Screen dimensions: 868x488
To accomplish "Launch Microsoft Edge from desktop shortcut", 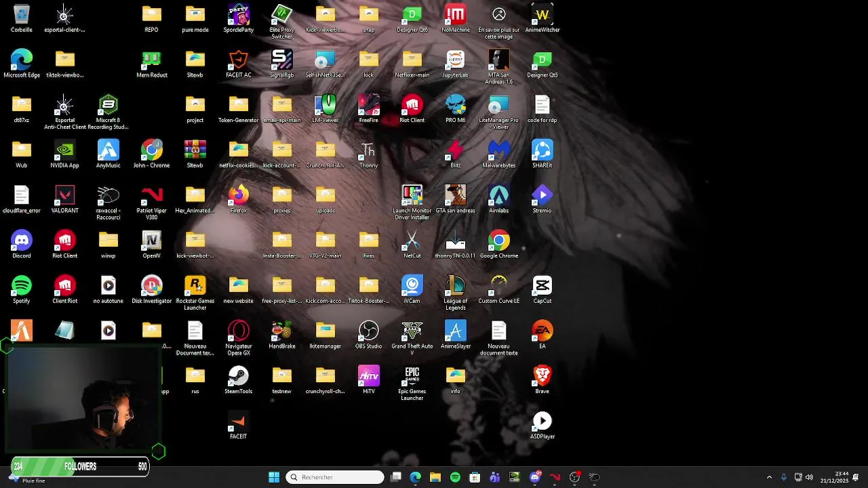I will pos(22,64).
